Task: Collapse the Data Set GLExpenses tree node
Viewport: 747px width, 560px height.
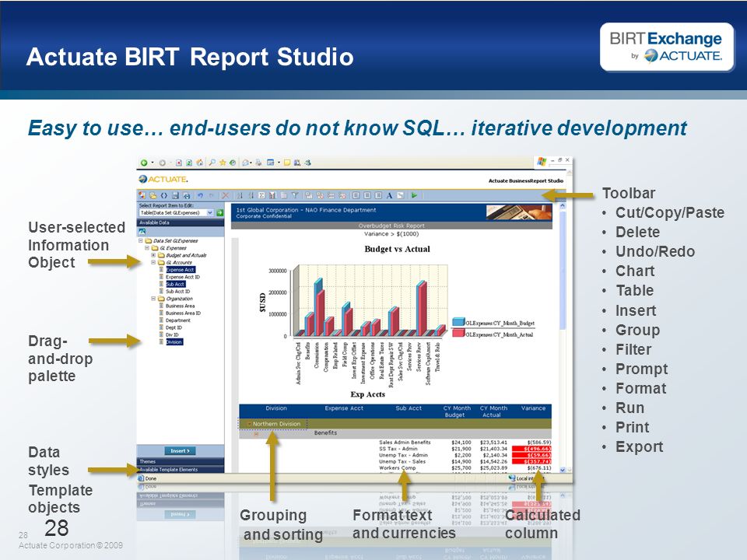Action: 141,241
